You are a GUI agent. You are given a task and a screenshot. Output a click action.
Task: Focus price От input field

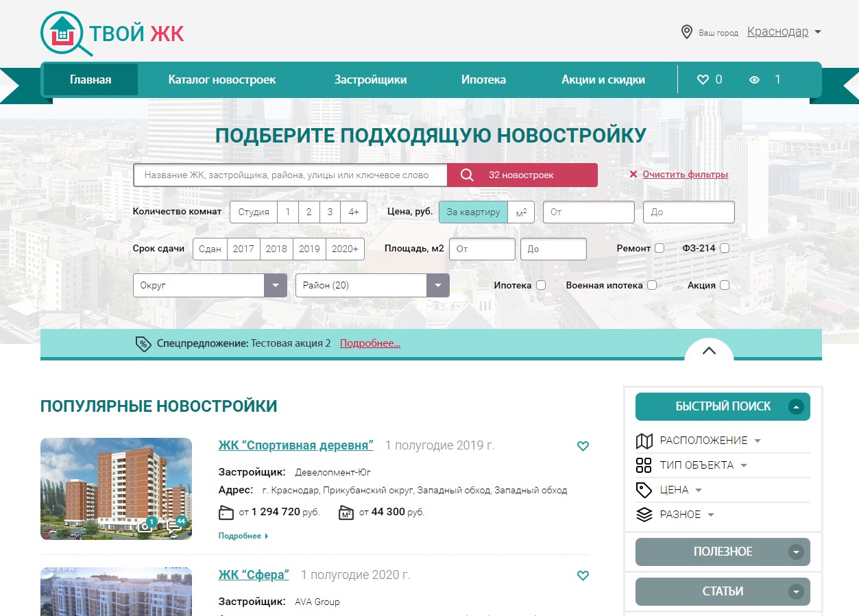(x=589, y=212)
